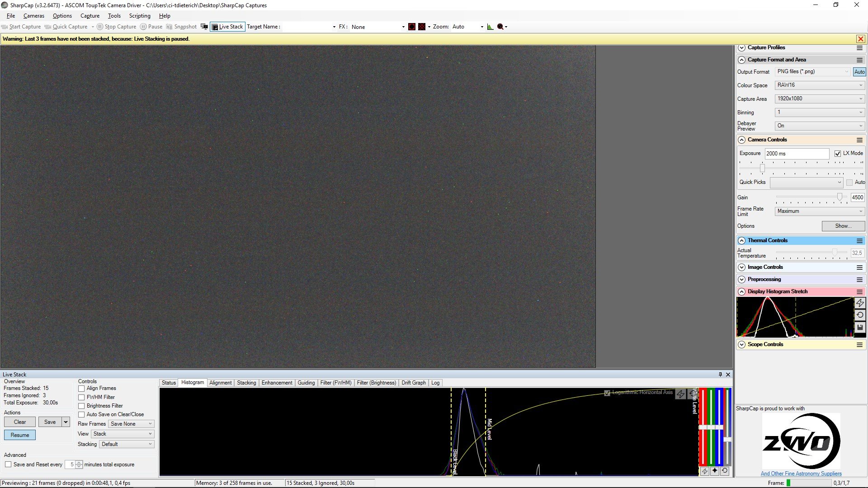Open the focus tools magnifier icon

500,27
